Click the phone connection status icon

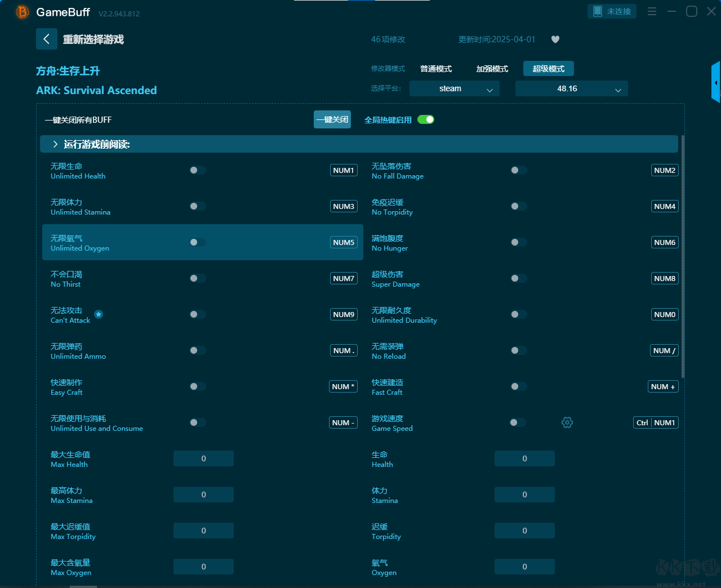pyautogui.click(x=598, y=11)
